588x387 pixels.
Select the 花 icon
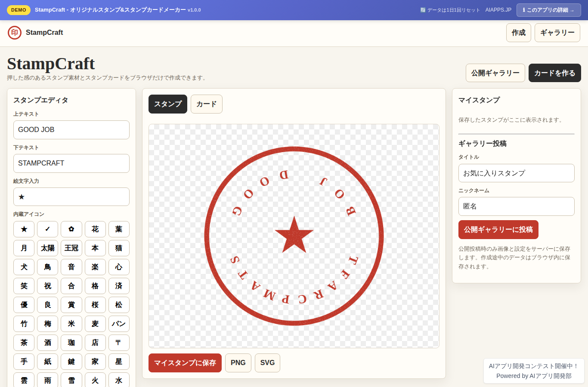coord(95,229)
